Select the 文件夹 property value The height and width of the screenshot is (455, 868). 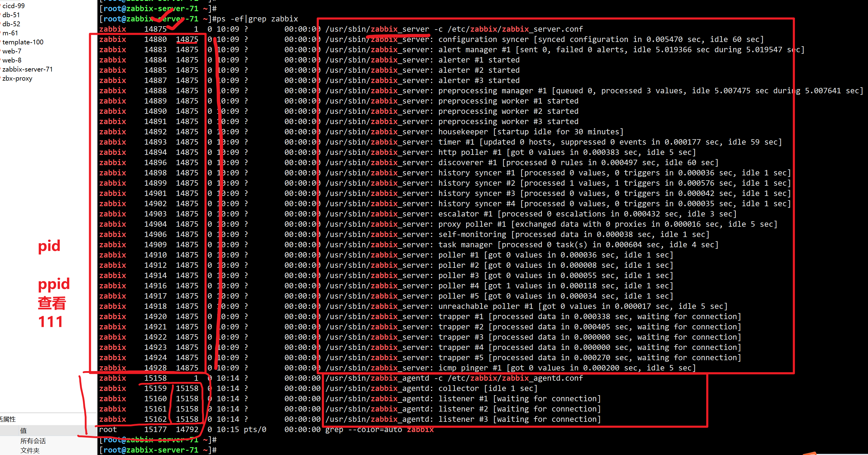tap(30, 450)
